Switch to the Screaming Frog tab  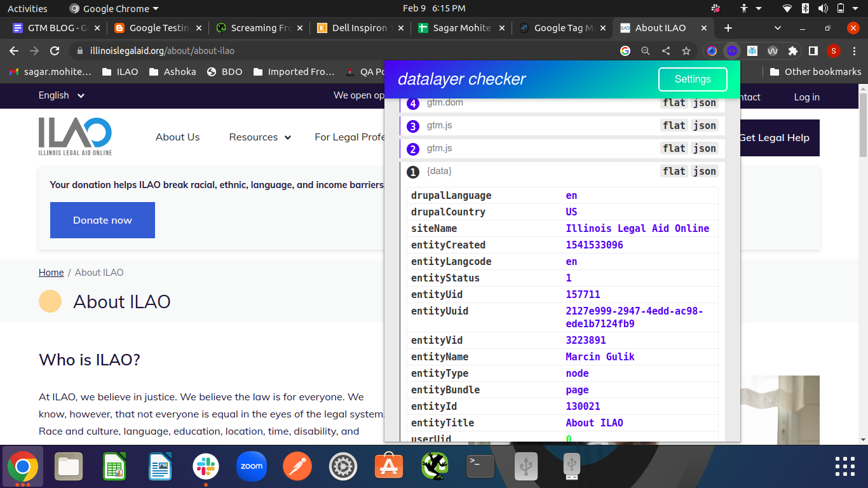(258, 28)
